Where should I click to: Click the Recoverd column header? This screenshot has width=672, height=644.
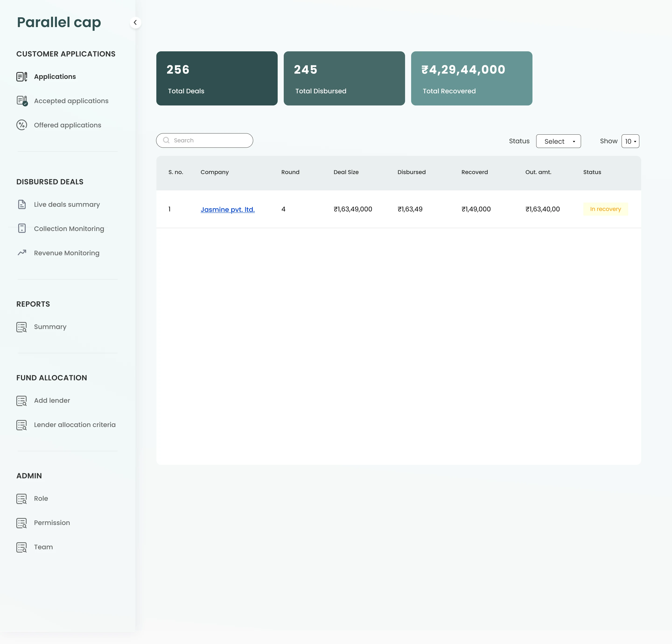pyautogui.click(x=475, y=172)
